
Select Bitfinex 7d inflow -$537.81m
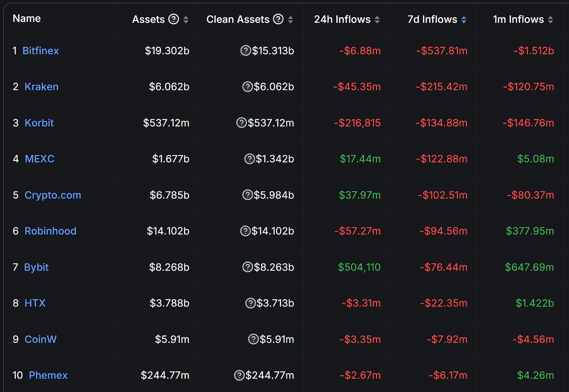(442, 51)
